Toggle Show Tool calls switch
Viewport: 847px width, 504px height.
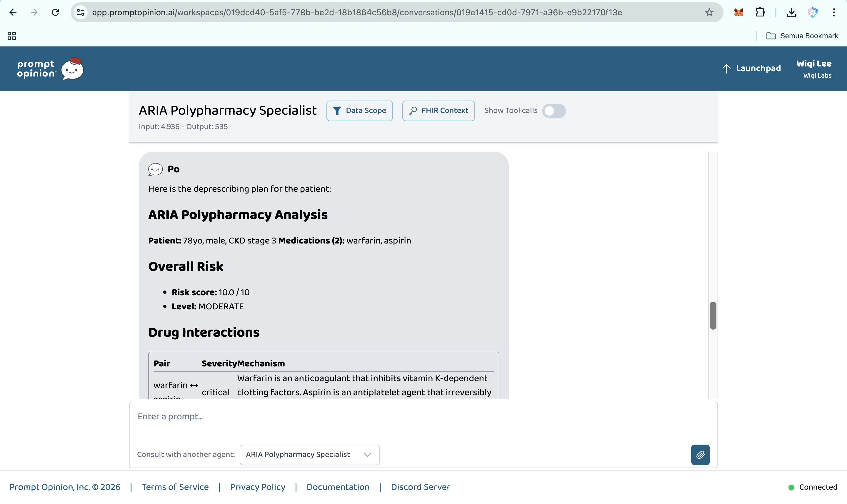coord(553,111)
